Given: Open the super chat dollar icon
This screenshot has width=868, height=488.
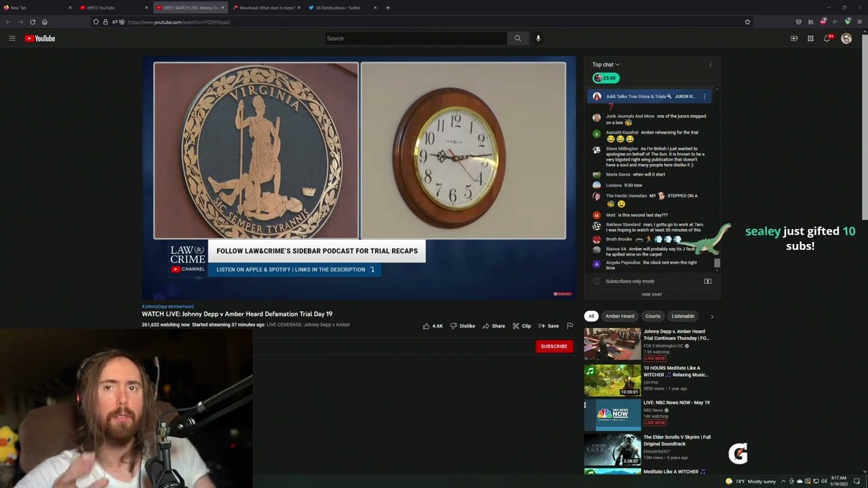Looking at the screenshot, I should (707, 281).
